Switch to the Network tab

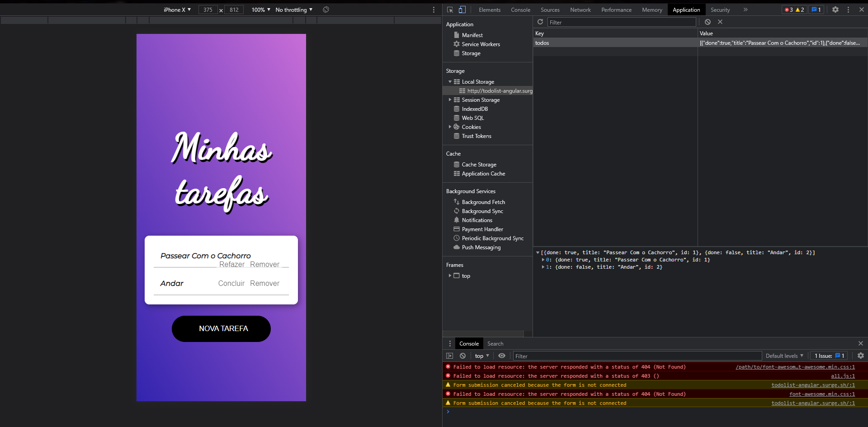580,9
